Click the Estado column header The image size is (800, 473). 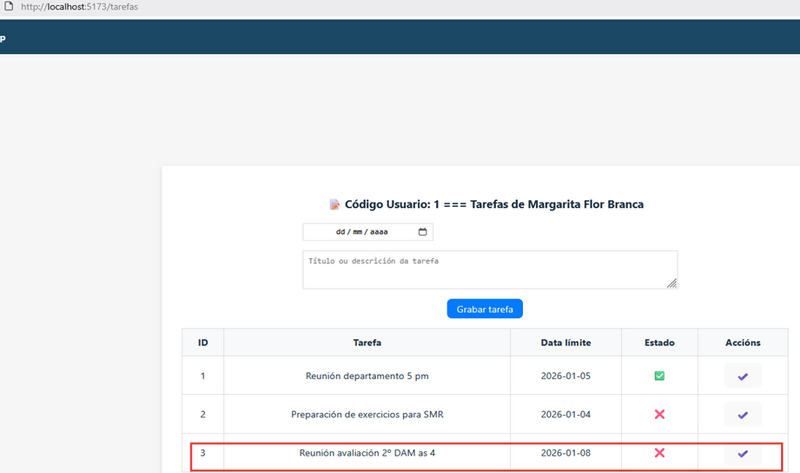[659, 342]
